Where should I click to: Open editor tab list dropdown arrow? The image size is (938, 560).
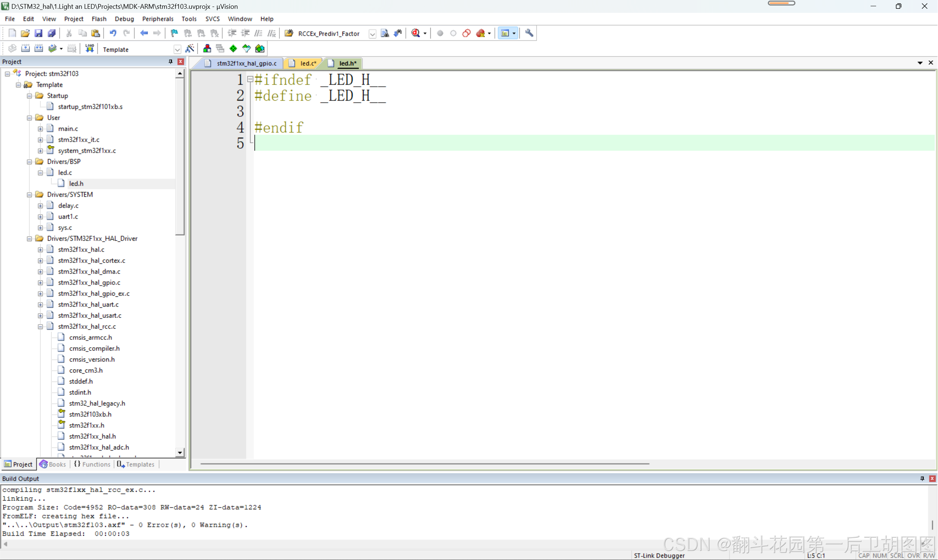920,63
